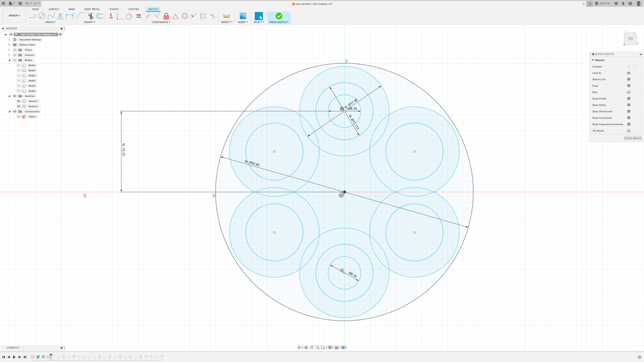Switch to the SHEET METAL tab
This screenshot has width=644, height=362.
92,9
